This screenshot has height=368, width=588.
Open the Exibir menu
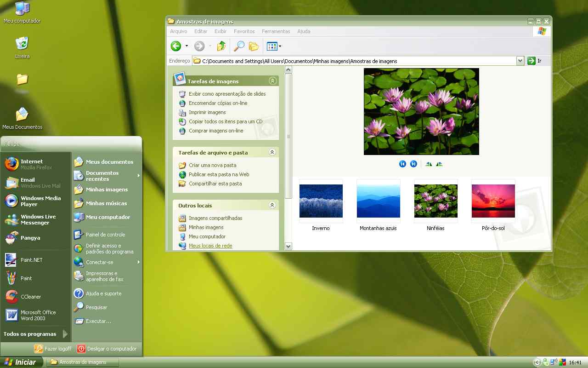220,31
